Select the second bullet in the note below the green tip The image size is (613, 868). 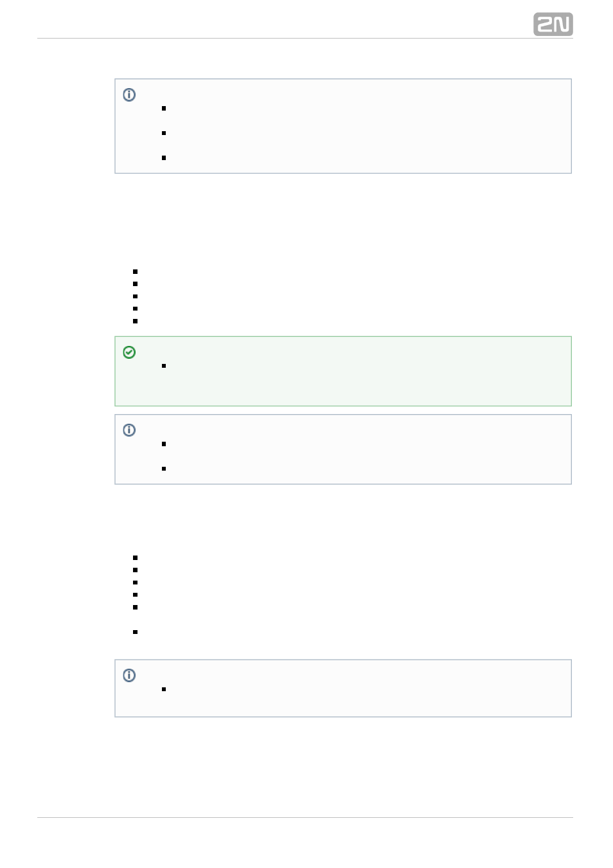164,469
